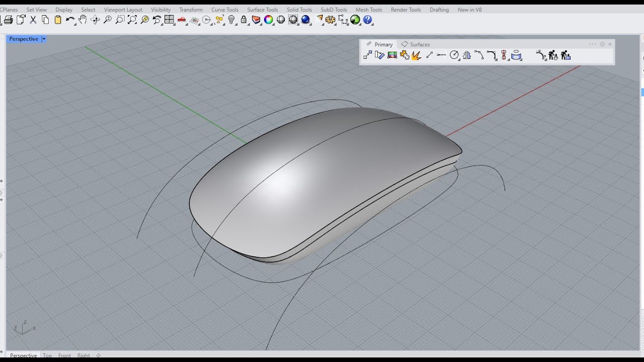Open the Surface Tools toolbar tab
Viewport: 644px width, 362px height.
[263, 10]
